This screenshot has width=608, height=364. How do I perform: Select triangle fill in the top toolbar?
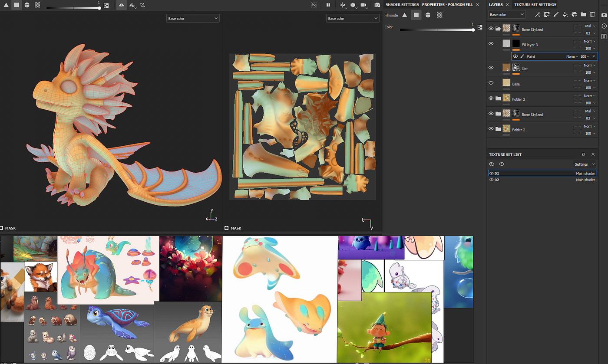point(6,5)
